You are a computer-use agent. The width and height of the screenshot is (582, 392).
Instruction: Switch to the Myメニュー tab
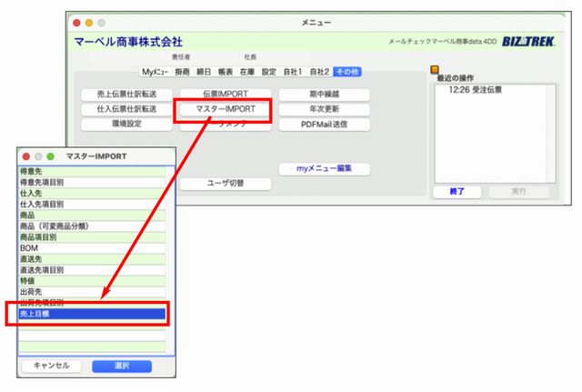(155, 71)
